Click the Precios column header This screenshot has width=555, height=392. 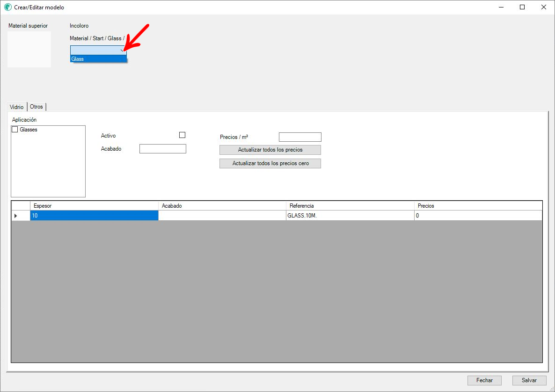click(x=478, y=205)
